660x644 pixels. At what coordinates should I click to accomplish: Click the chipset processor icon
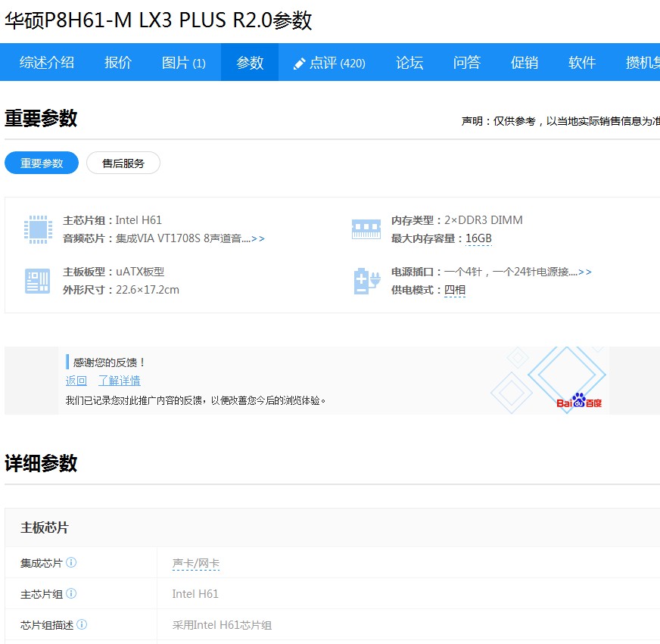pyautogui.click(x=38, y=229)
